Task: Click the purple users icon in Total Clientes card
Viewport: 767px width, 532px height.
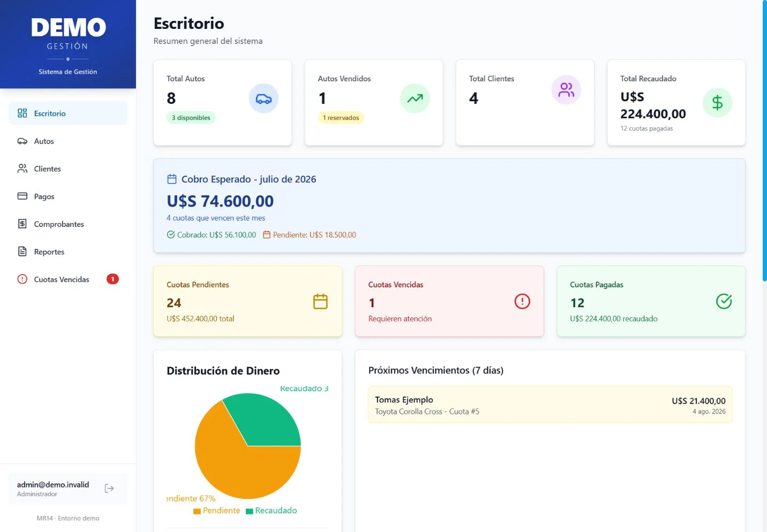Action: point(566,90)
